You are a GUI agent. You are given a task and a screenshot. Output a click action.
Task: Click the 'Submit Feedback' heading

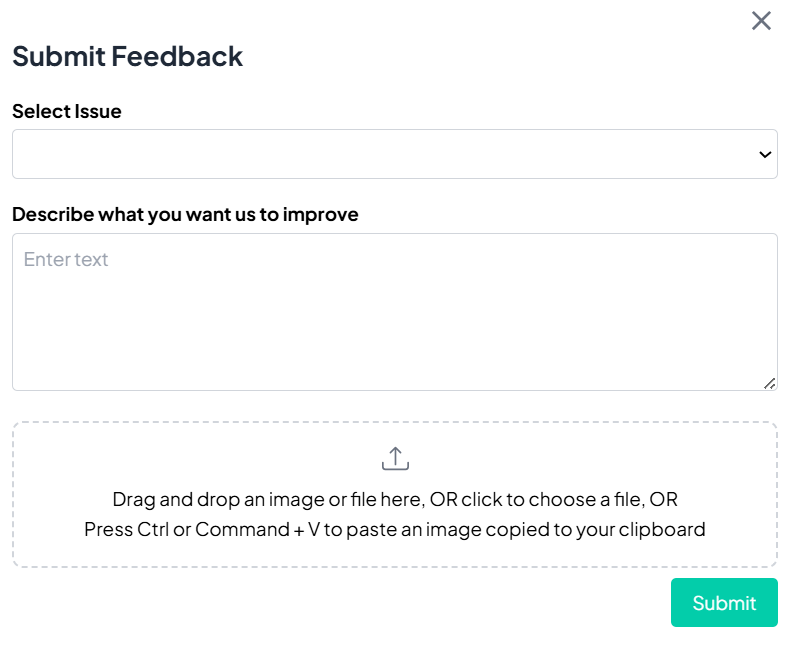coord(127,56)
